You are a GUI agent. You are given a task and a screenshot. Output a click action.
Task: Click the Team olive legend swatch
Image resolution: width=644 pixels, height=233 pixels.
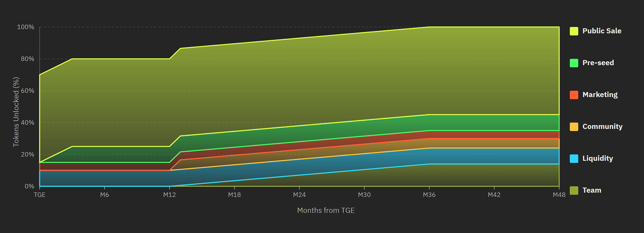[x=574, y=190]
